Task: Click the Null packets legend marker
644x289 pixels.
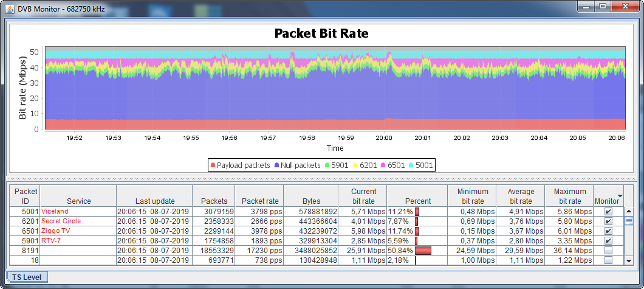Action: coord(276,165)
